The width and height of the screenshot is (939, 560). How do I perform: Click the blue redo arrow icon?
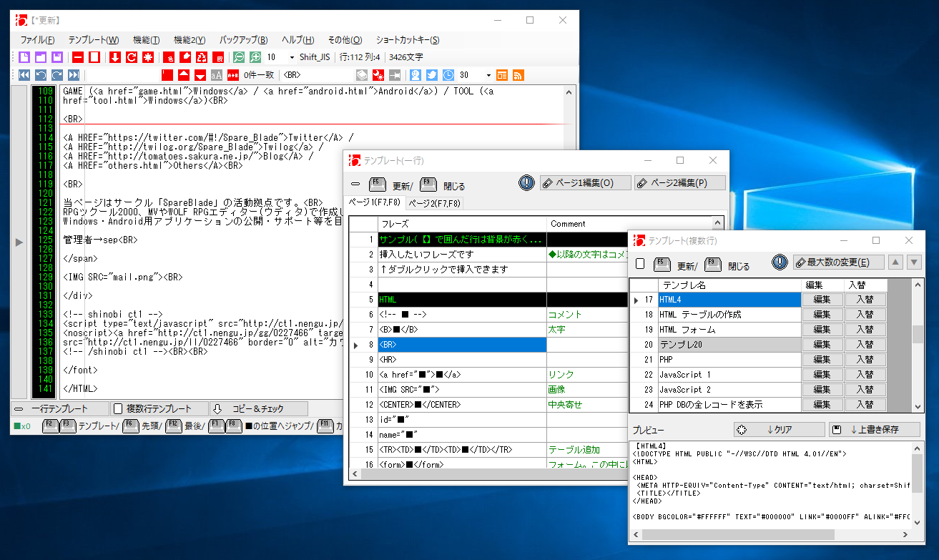click(56, 74)
